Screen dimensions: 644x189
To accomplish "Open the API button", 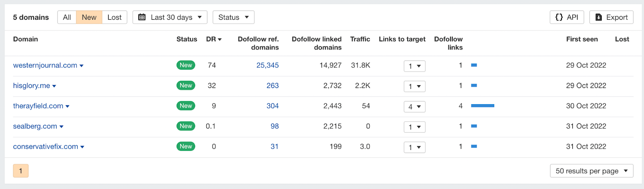I will pyautogui.click(x=567, y=17).
